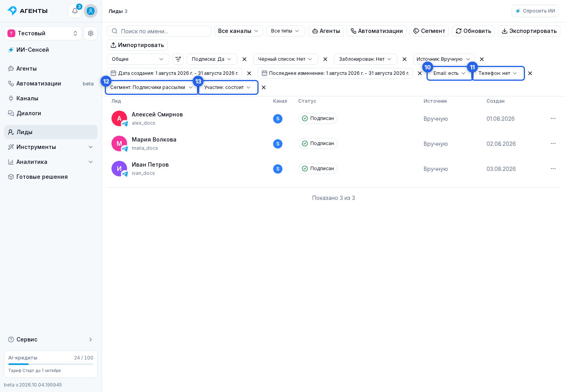Click the AI-кредиты progress bar
The width and height of the screenshot is (565, 392).
click(x=51, y=364)
